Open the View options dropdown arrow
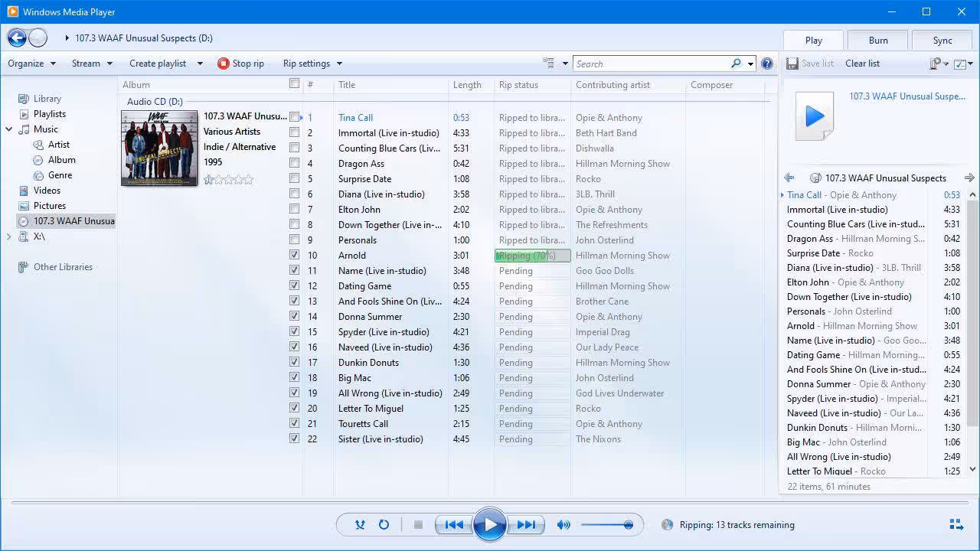This screenshot has width=980, height=551. (x=565, y=64)
